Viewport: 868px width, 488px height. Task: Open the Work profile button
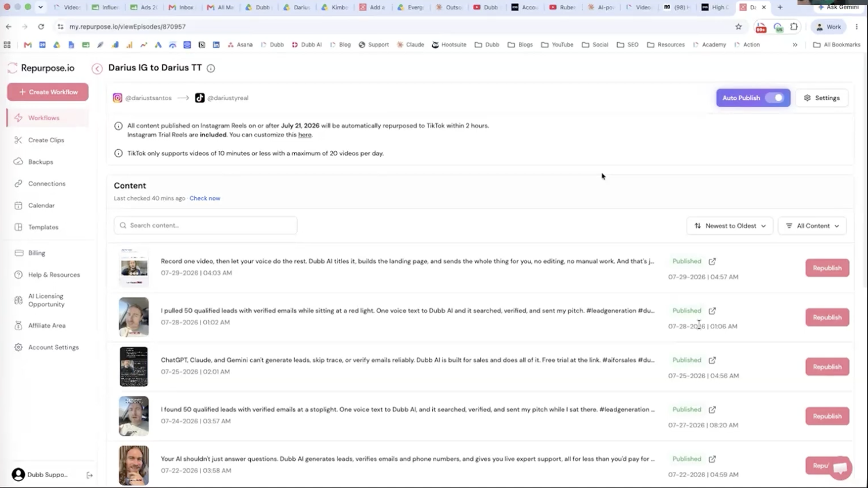[x=828, y=27]
